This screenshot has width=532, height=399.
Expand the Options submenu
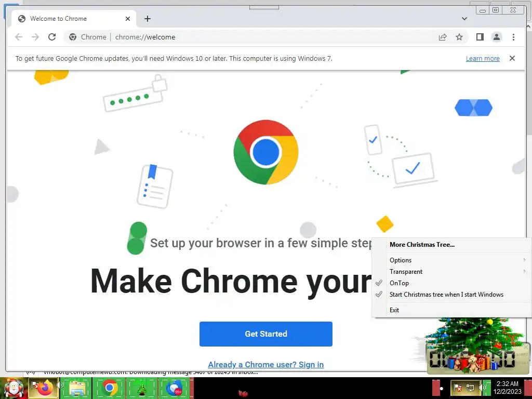click(x=451, y=260)
